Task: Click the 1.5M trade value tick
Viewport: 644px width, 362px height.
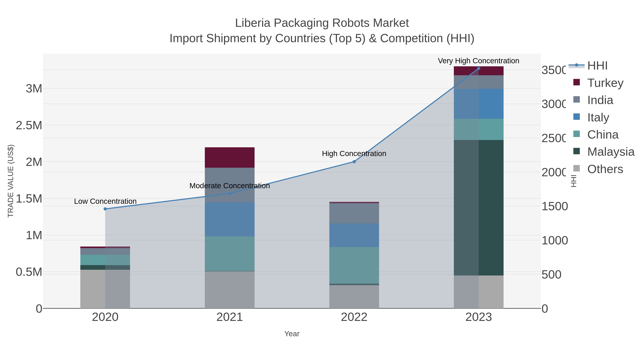Action: [29, 199]
